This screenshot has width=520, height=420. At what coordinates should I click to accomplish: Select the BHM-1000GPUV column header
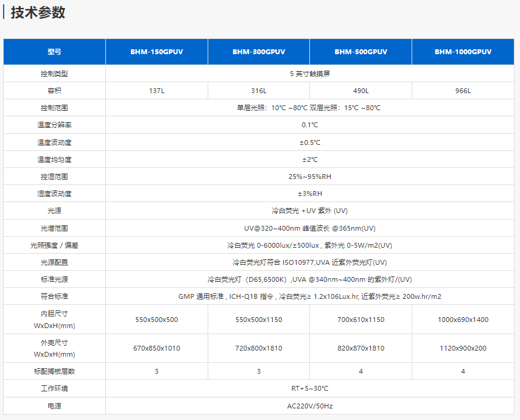463,52
